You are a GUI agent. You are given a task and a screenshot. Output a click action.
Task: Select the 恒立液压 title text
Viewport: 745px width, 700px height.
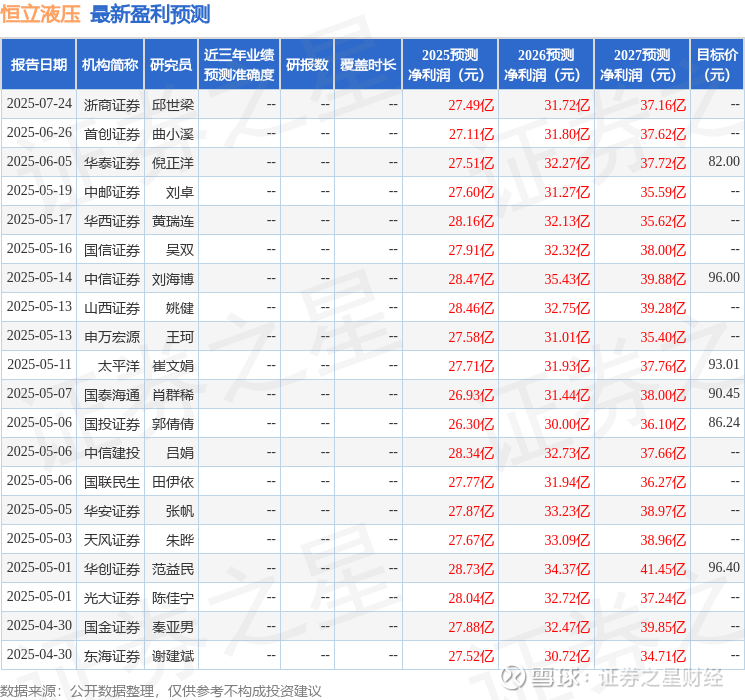coord(40,14)
